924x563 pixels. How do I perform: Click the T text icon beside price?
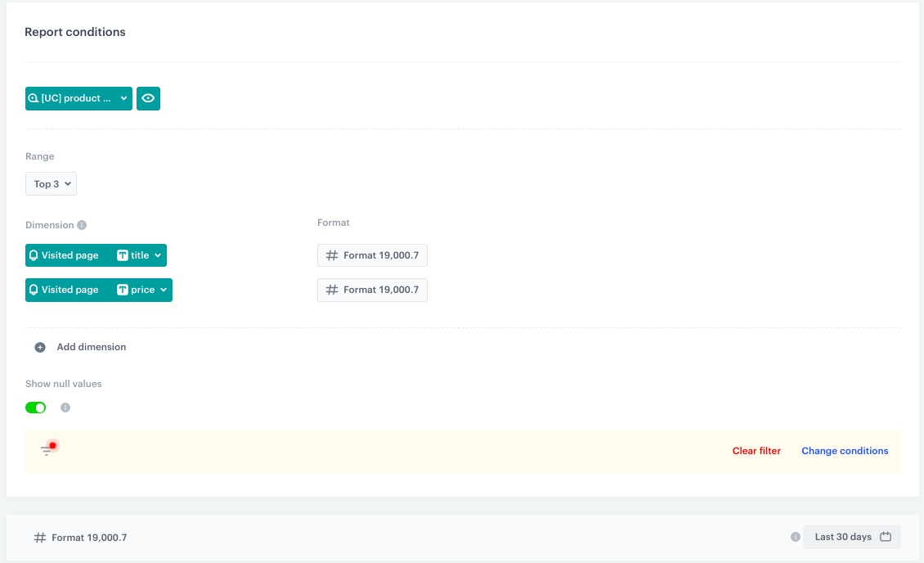[123, 290]
